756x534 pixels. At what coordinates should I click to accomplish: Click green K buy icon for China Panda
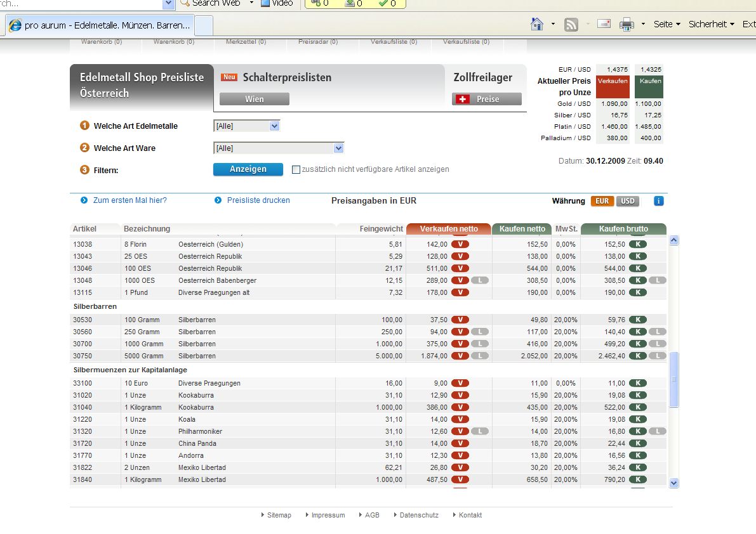tap(638, 443)
